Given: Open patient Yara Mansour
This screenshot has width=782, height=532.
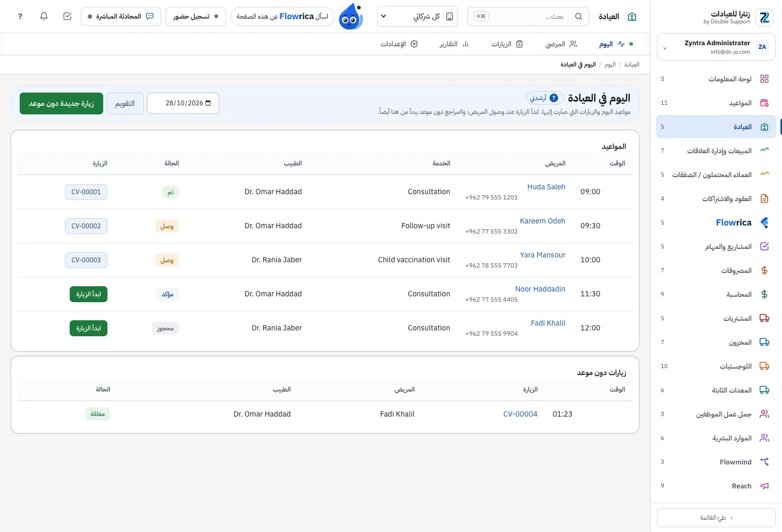Looking at the screenshot, I should click(x=543, y=255).
